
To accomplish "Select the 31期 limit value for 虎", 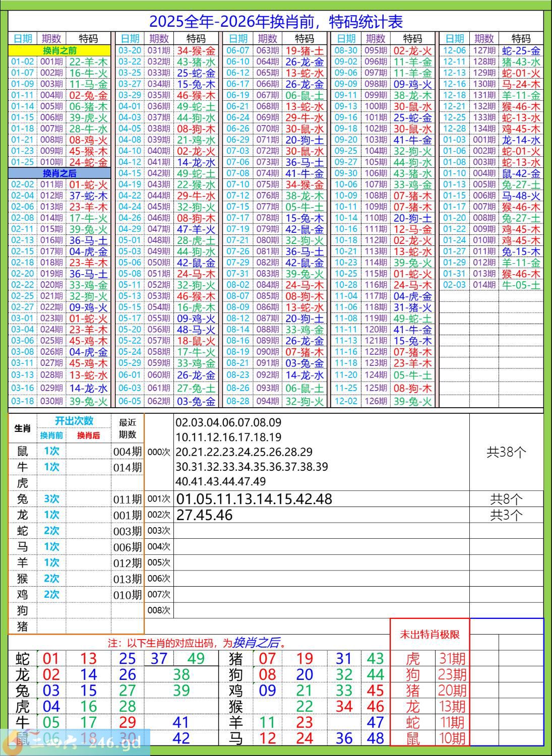I will tap(452, 658).
